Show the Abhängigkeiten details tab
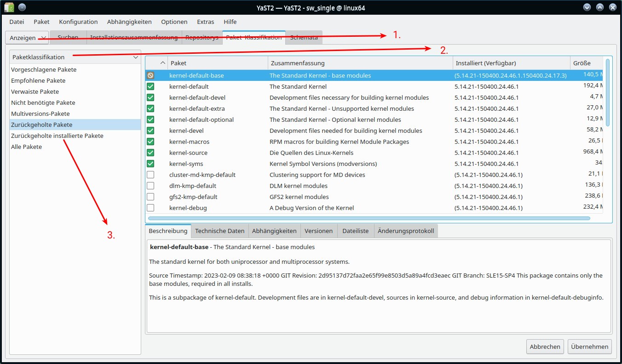Screen dimensions: 622x364 [x=275, y=231]
